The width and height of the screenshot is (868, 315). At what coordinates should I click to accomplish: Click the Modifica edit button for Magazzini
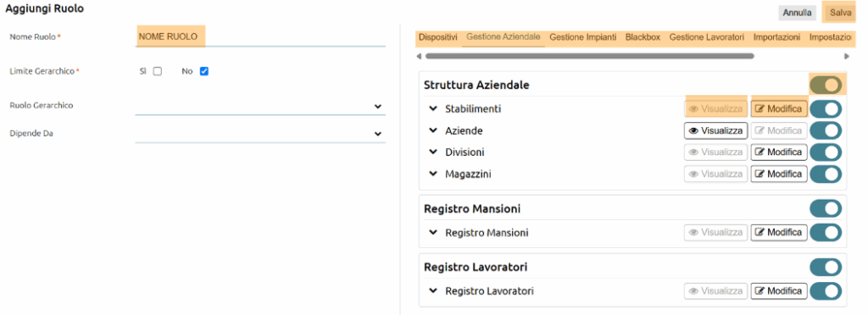coord(779,174)
